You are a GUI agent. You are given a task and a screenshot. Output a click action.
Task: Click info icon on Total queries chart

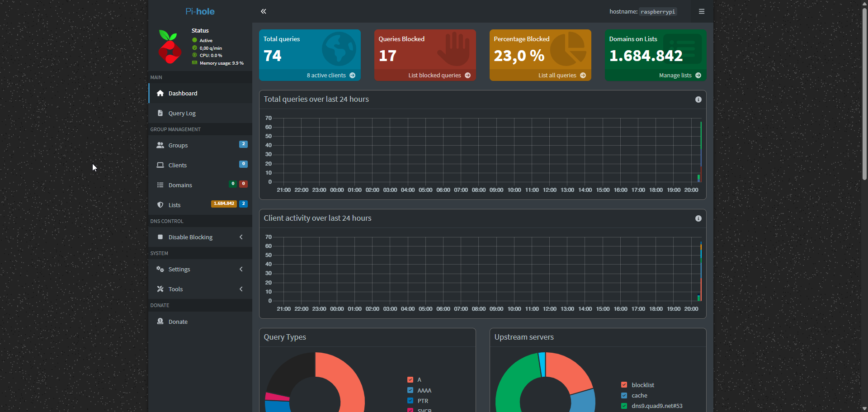[698, 99]
